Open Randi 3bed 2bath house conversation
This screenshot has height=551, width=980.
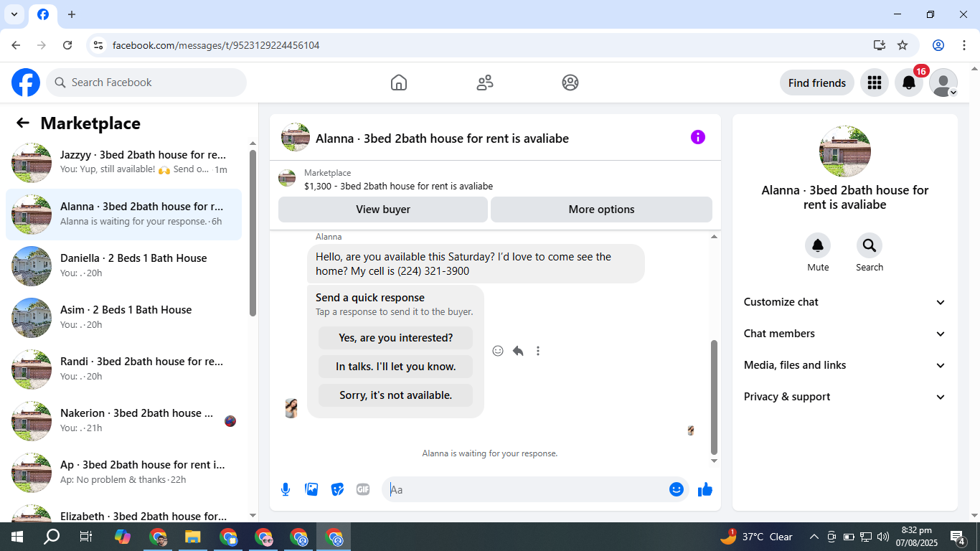tap(123, 369)
